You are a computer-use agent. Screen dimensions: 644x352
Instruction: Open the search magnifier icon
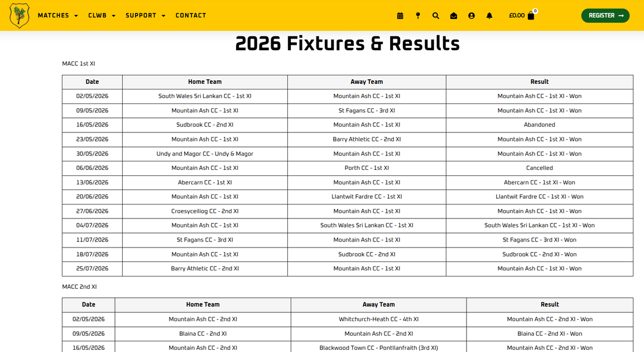click(x=436, y=16)
